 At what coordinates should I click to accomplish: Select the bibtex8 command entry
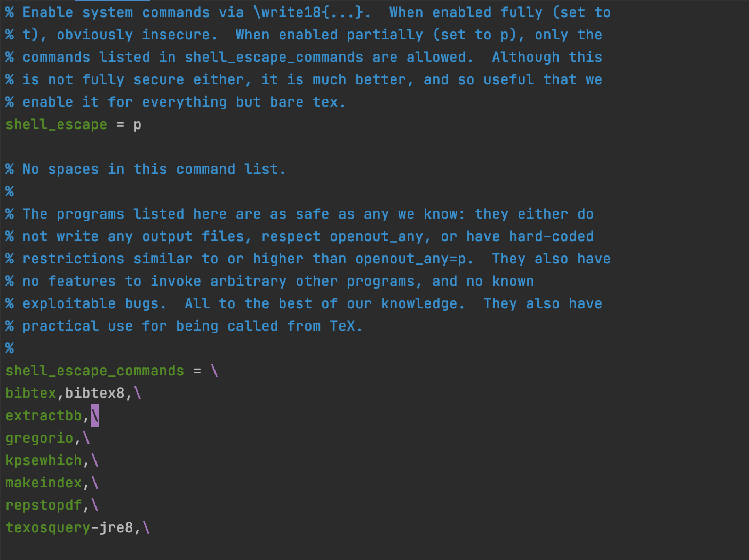pos(94,394)
